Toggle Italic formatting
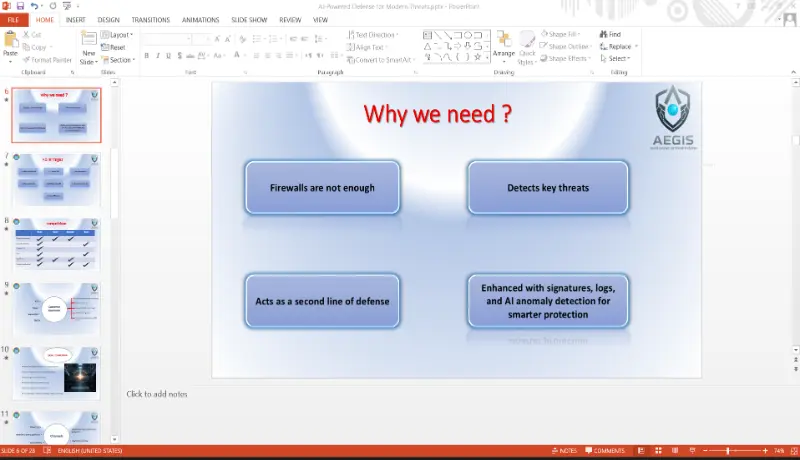This screenshot has width=800, height=460. 158,55
